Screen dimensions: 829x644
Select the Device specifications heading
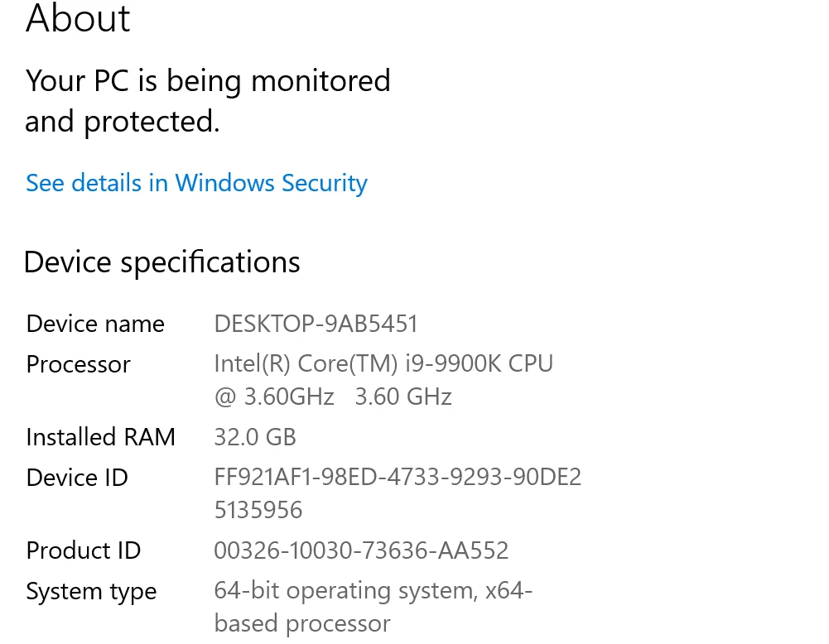pos(161,262)
